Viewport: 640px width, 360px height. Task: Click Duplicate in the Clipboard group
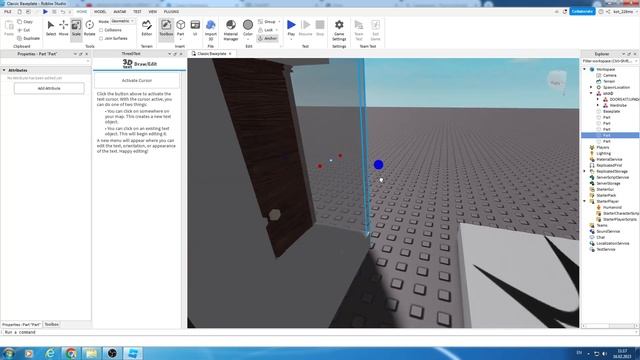29,38
